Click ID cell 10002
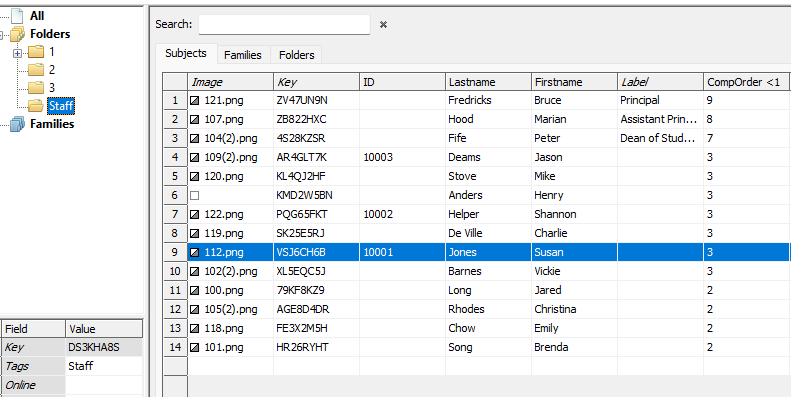The image size is (791, 397). (403, 214)
